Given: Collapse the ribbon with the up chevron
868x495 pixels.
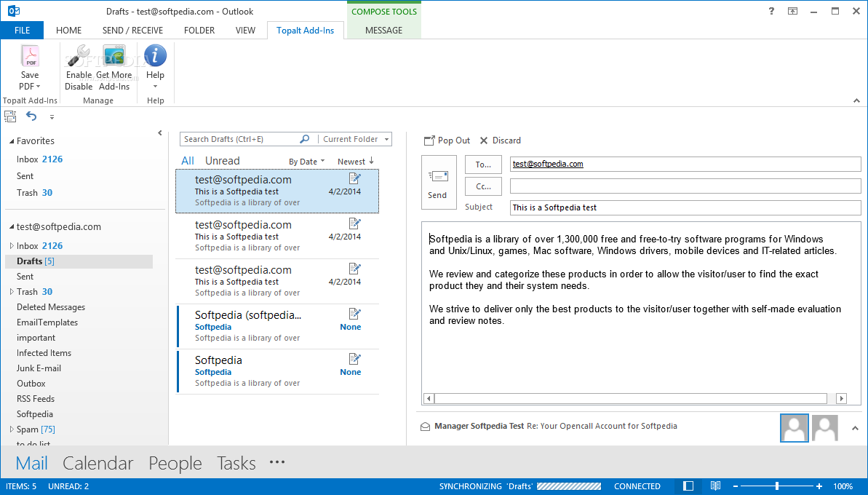Looking at the screenshot, I should coord(856,100).
